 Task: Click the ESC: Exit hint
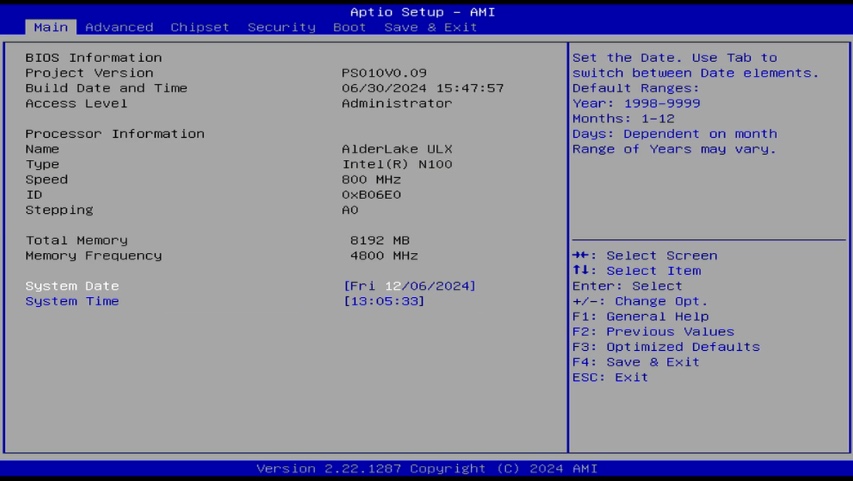610,377
